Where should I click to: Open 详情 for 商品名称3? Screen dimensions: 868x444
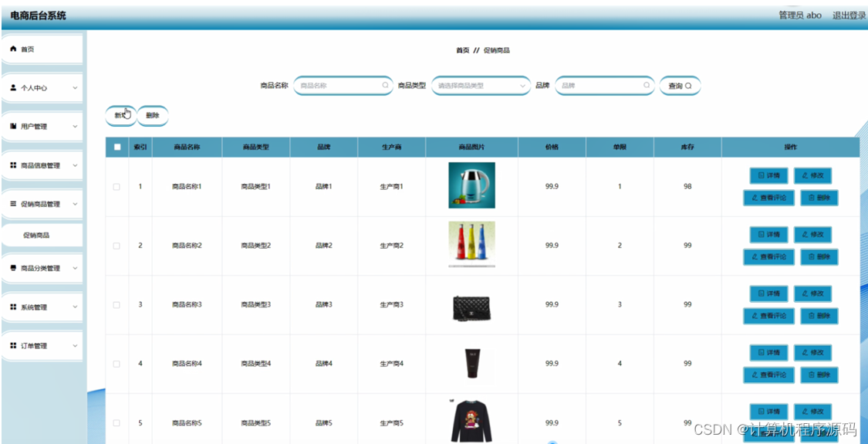(x=769, y=293)
